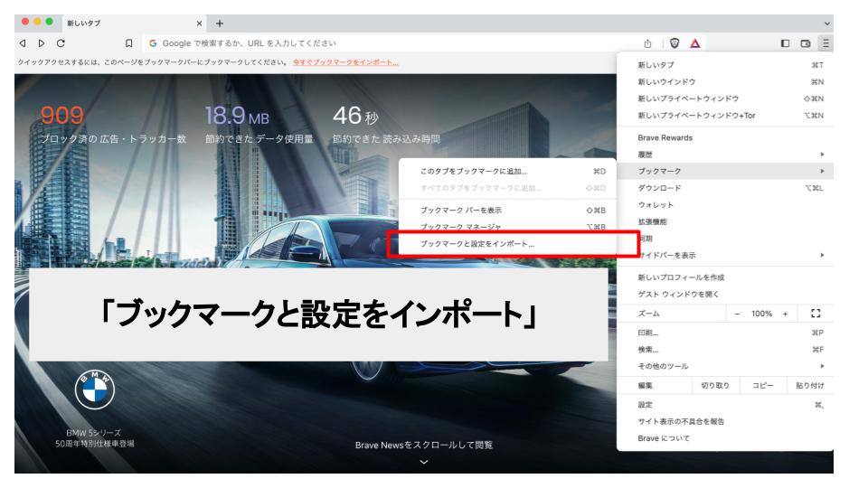Open the ウォレット menu item
The image size is (868, 488).
tap(725, 205)
